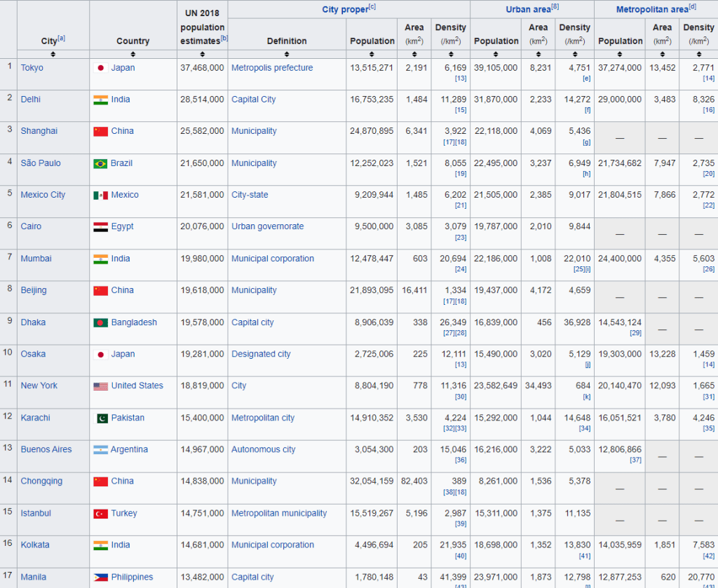Sort table by City column arrows

(53, 53)
